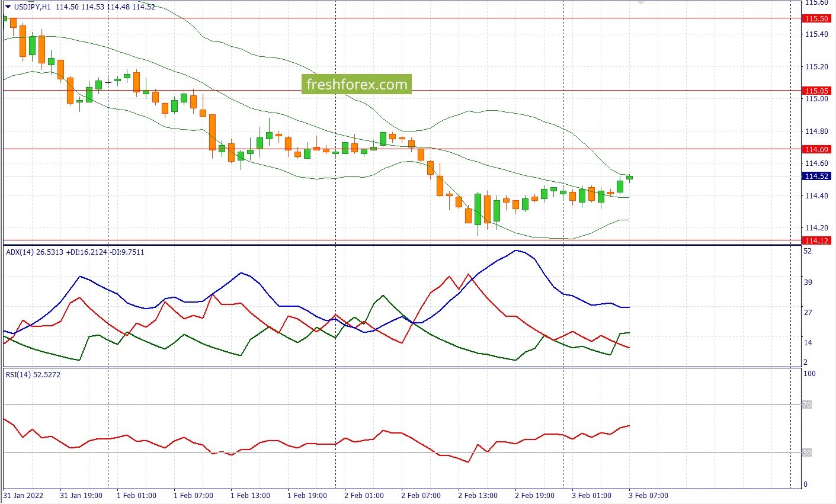Select the 2 Feb 13:00 time label
The height and width of the screenshot is (504, 836).
point(478,496)
